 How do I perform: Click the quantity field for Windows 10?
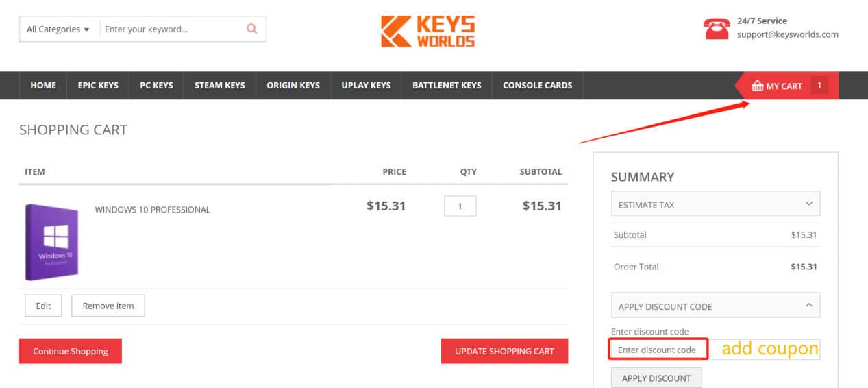460,206
